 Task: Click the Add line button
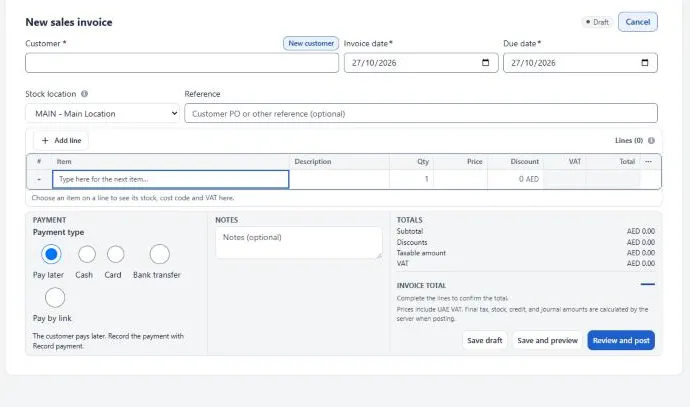click(61, 140)
